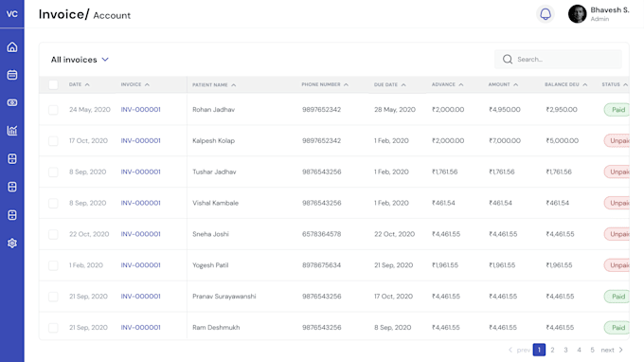644x362 pixels.
Task: Open Ram Deshmukh's INV-000001 link
Action: (140, 328)
